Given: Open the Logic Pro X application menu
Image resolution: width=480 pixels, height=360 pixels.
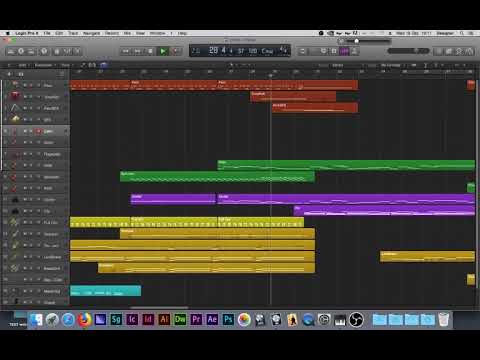Looking at the screenshot, I should point(27,33).
